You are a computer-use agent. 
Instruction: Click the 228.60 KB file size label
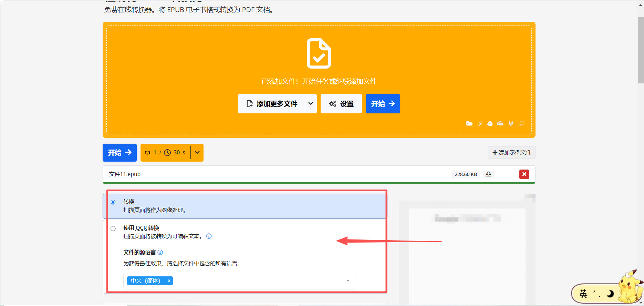click(x=466, y=174)
